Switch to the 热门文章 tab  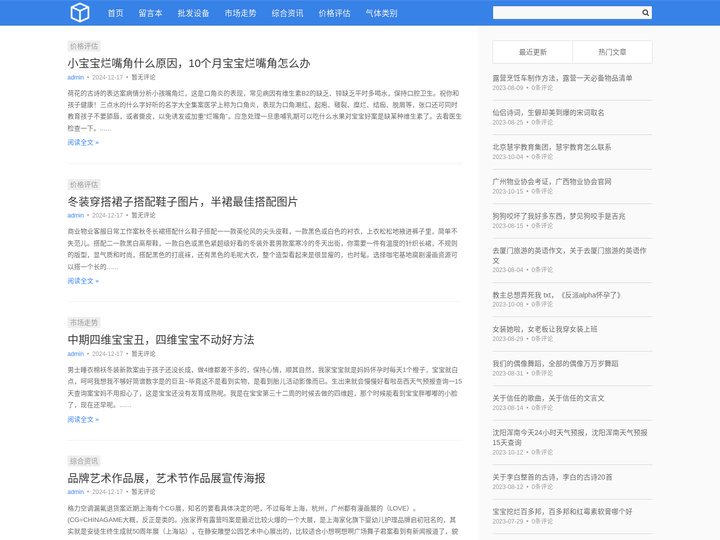coord(612,52)
